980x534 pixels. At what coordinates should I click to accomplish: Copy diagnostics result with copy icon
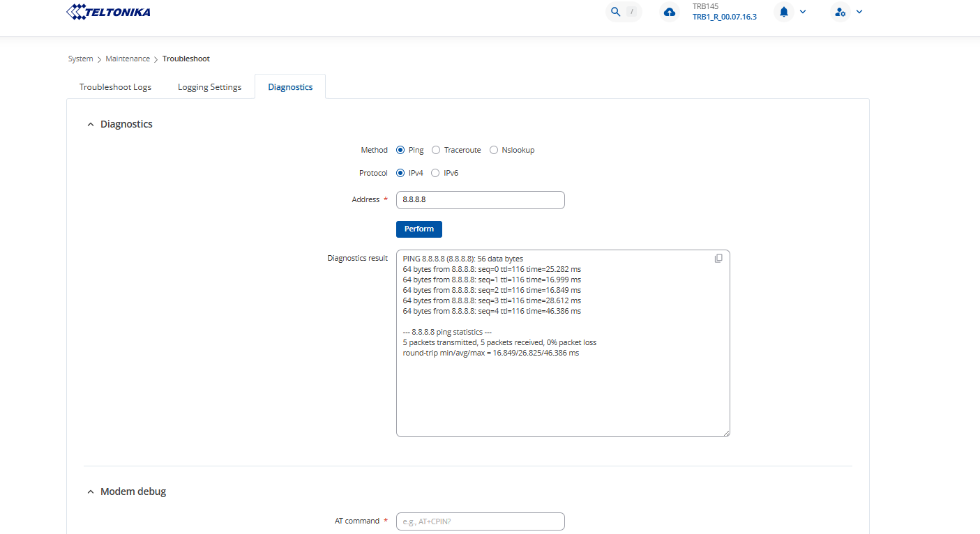click(718, 259)
